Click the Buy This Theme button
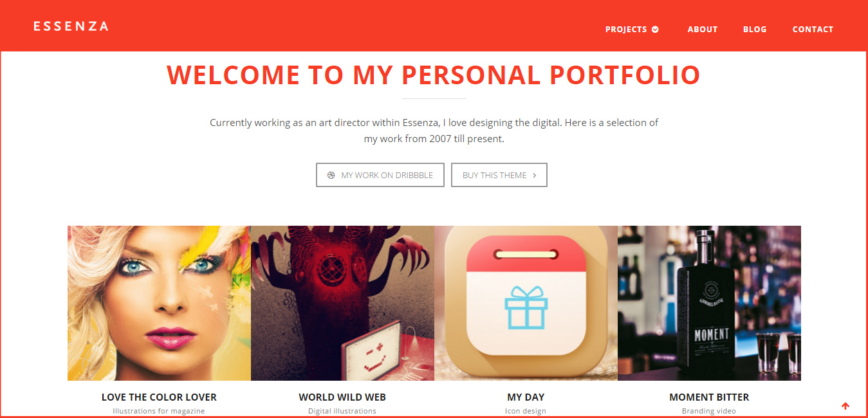This screenshot has height=418, width=868. point(499,175)
